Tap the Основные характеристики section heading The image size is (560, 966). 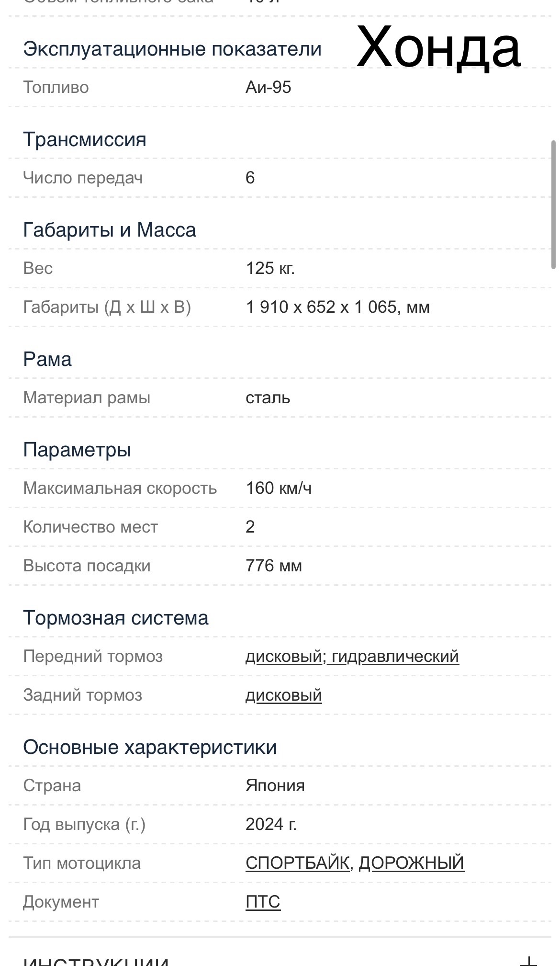tap(150, 747)
